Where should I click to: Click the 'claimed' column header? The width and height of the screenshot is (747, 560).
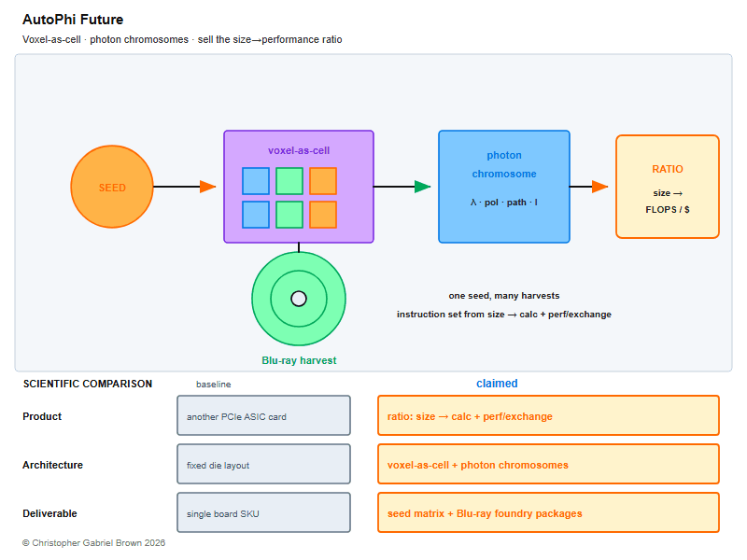[x=497, y=384]
